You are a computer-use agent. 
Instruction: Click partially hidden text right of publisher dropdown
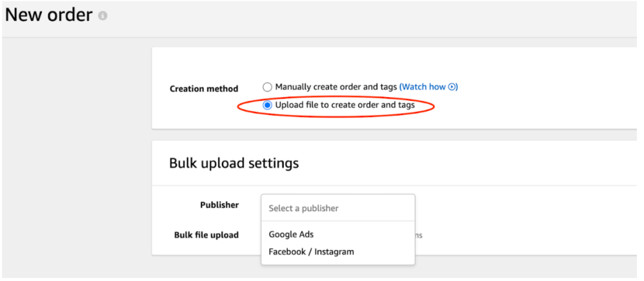419,235
